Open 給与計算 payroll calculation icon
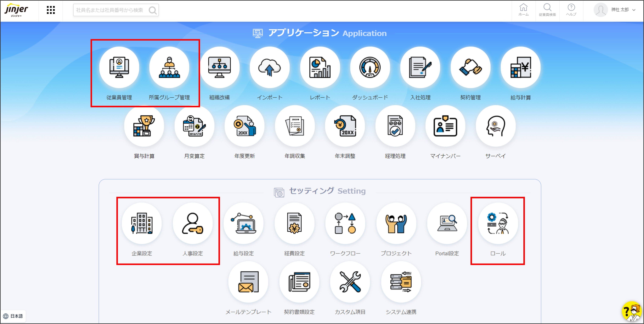 pos(520,67)
